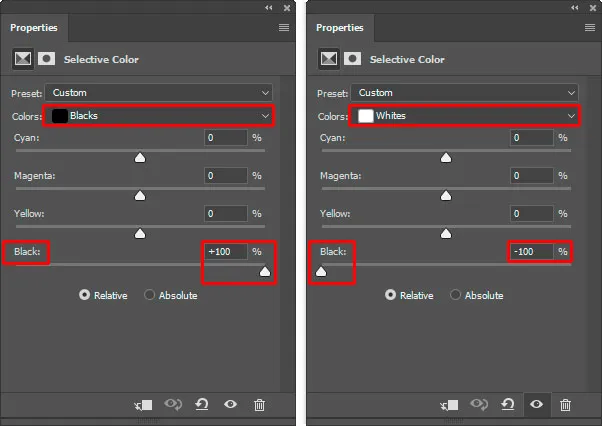
Task: Click the Magenta slider handle in the Whites panel
Action: coord(446,196)
